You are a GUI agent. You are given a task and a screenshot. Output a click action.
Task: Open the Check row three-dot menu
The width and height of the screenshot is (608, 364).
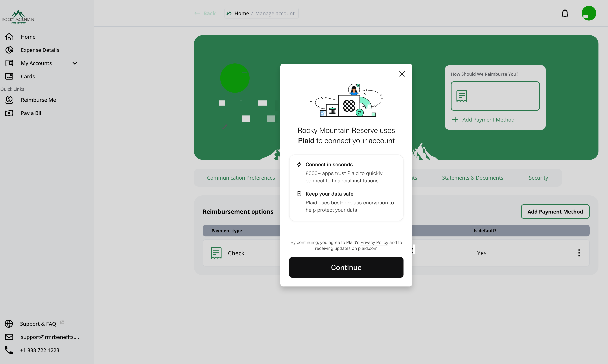point(579,253)
